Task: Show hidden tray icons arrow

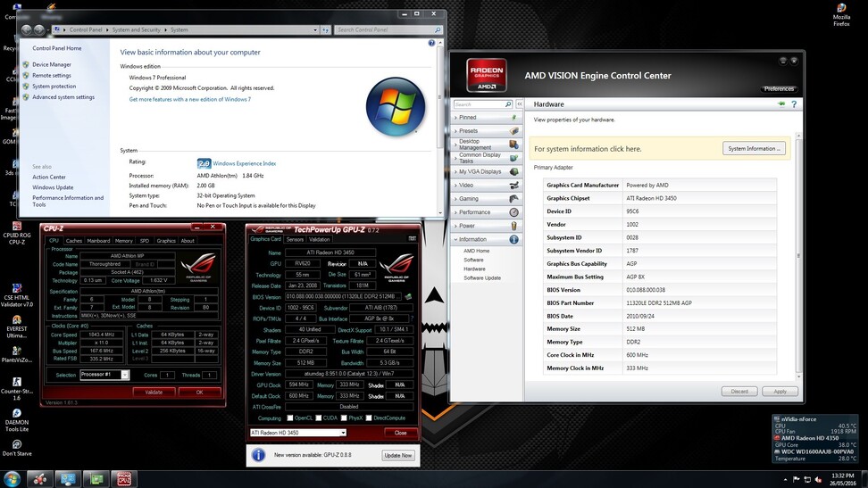Action: click(785, 480)
